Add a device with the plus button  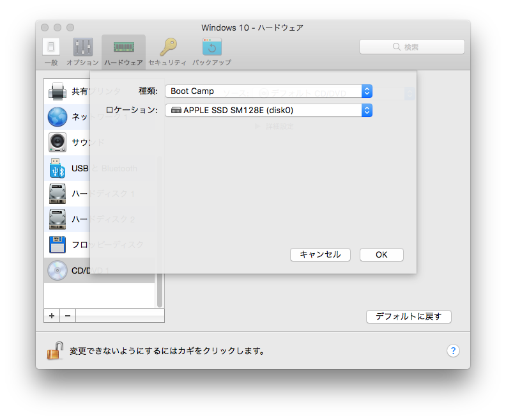coord(52,316)
